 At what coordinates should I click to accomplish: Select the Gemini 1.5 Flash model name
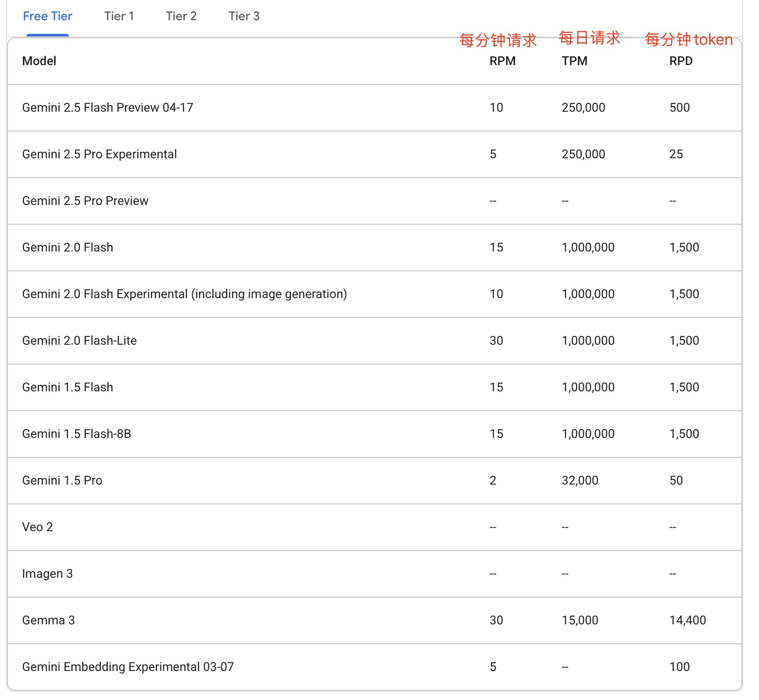68,387
